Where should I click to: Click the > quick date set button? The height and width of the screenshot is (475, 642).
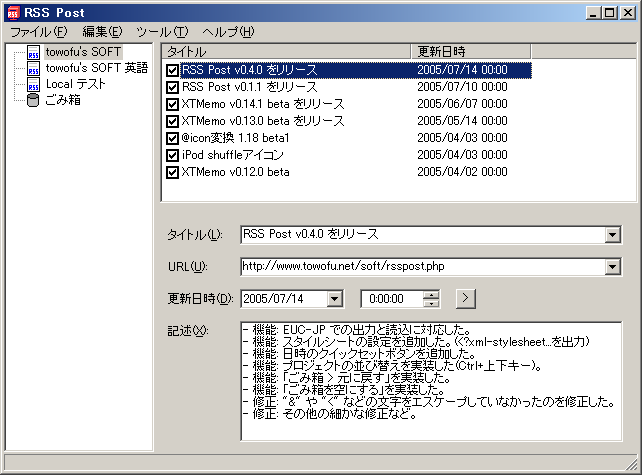click(466, 299)
